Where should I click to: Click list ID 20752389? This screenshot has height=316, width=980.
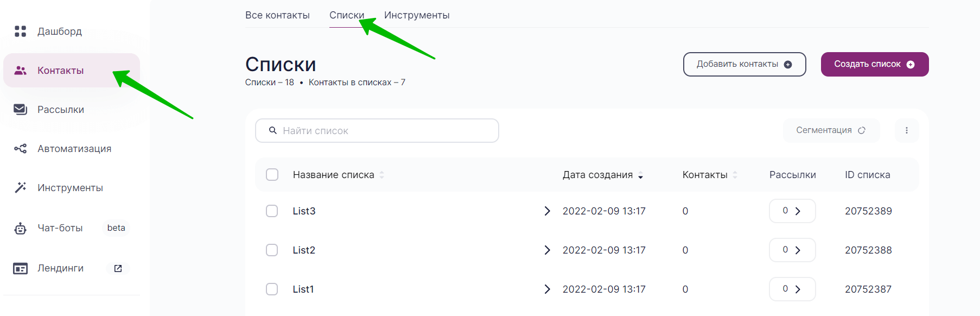(x=868, y=211)
